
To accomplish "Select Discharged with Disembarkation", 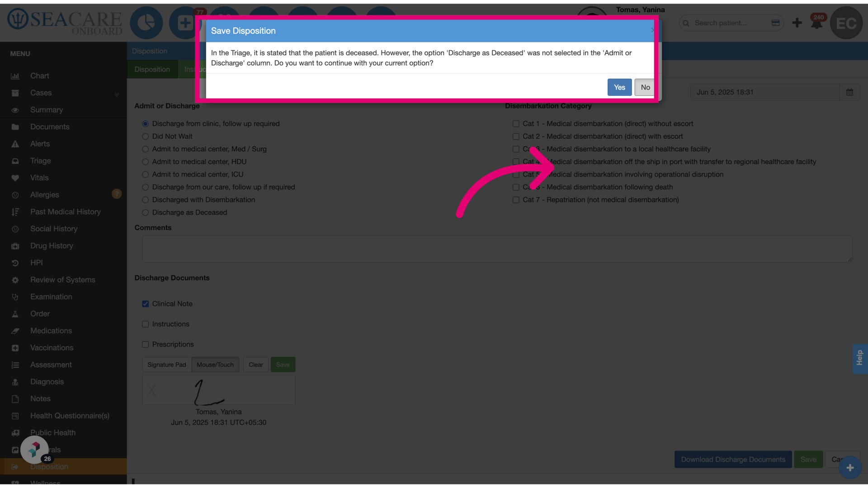I will [145, 200].
